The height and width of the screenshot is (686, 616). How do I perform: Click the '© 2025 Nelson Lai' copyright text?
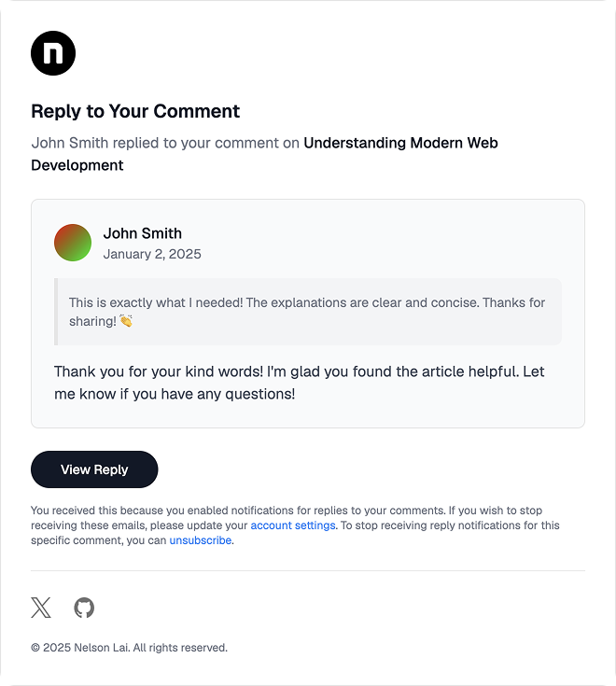(129, 648)
